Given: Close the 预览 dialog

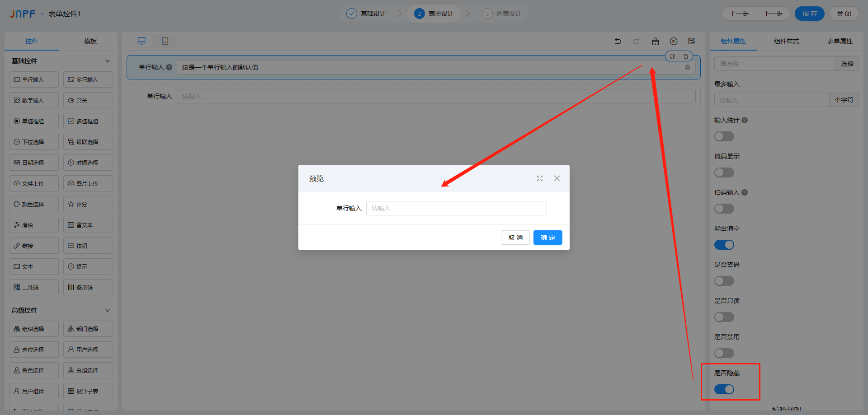Looking at the screenshot, I should point(557,178).
